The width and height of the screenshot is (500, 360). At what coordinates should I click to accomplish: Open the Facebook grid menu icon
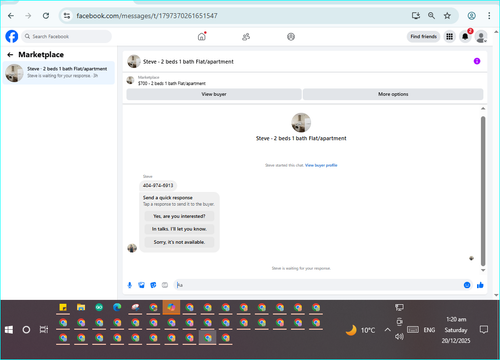[449, 36]
